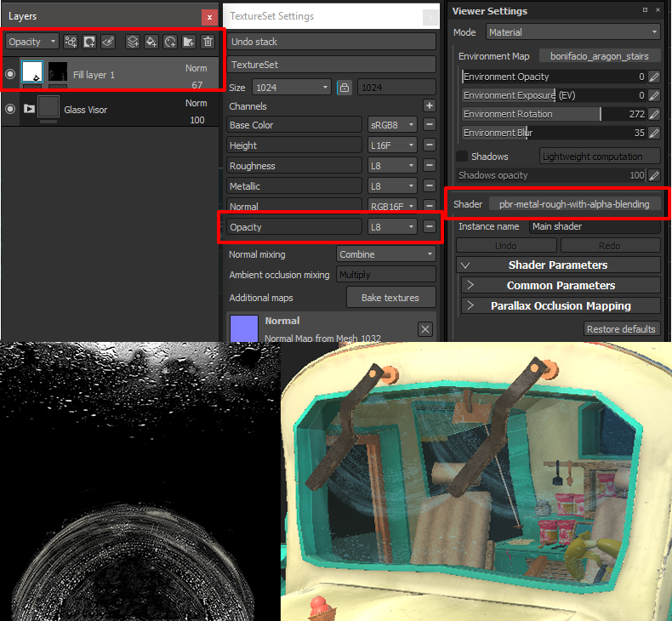
Task: Open the Opacity L8 format dropdown
Action: [392, 227]
